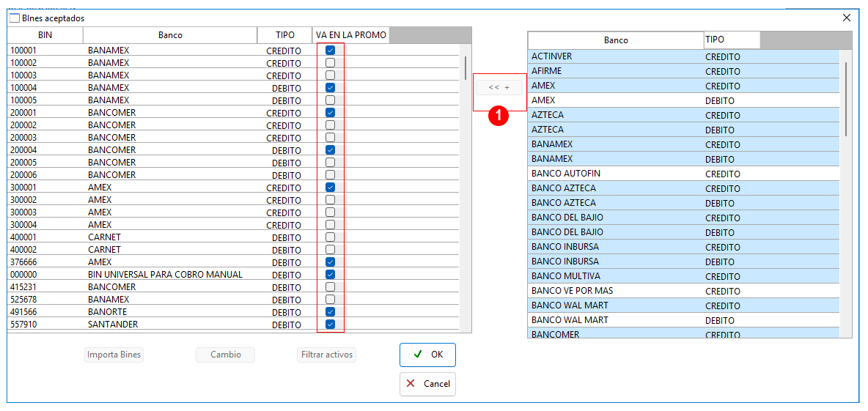Click the Cambio button
Image resolution: width=868 pixels, height=411 pixels.
(x=225, y=355)
